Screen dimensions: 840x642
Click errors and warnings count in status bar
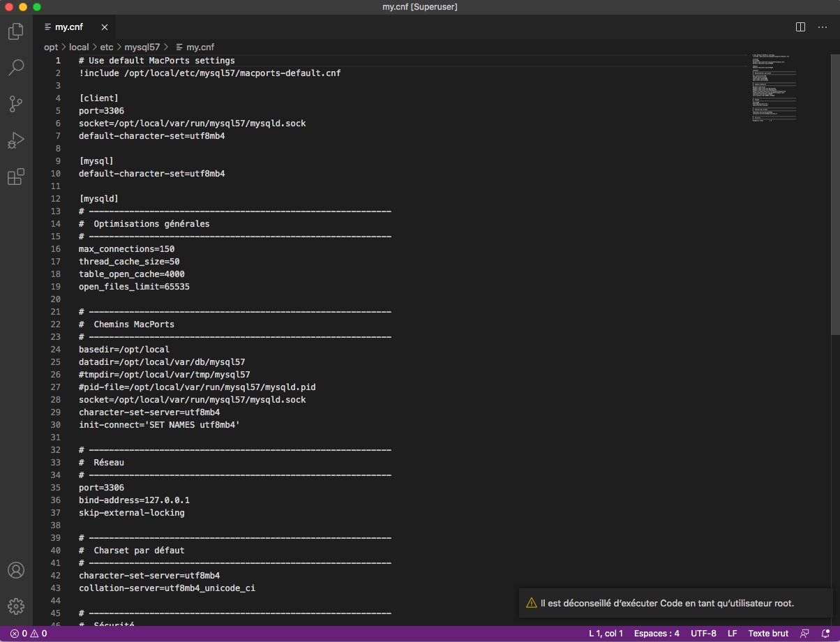[29, 634]
